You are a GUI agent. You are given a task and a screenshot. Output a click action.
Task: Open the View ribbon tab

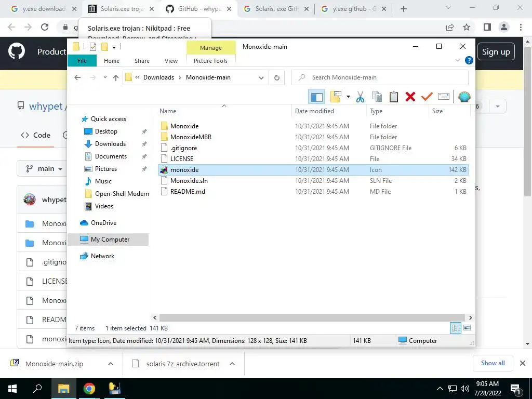coord(171,61)
